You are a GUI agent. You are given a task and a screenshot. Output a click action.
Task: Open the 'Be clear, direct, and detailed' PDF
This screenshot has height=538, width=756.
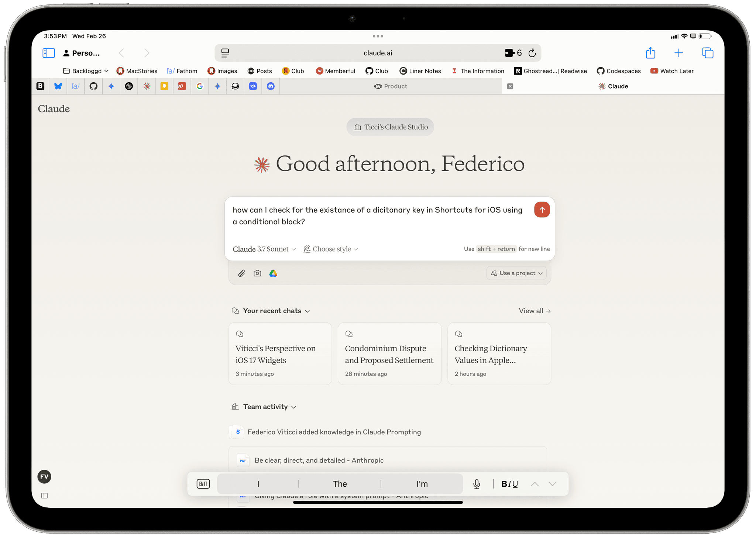pos(319,461)
